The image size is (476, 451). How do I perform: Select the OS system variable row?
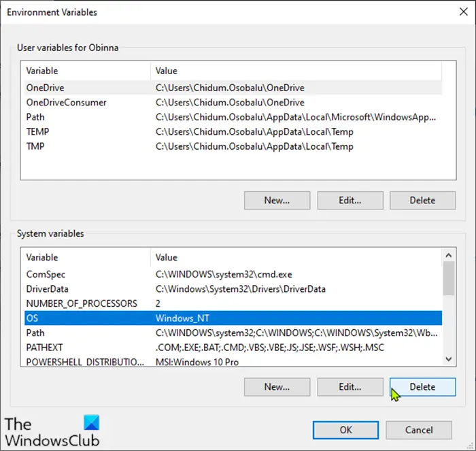(x=233, y=318)
